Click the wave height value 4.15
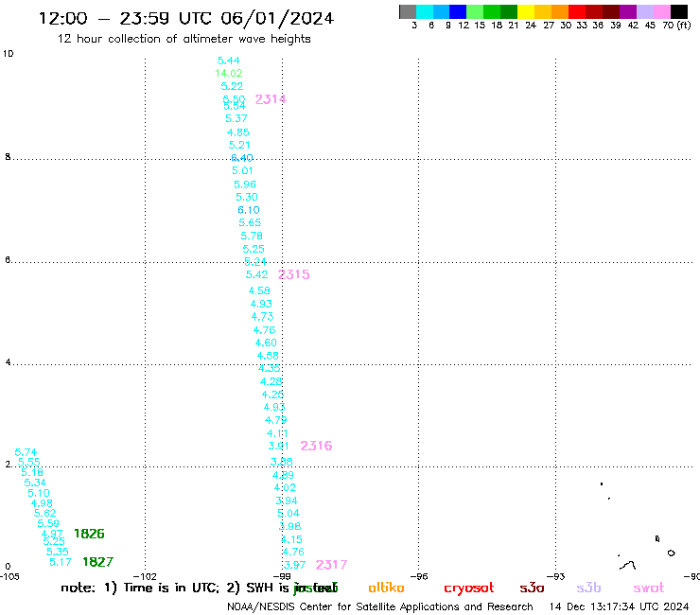 (x=292, y=539)
